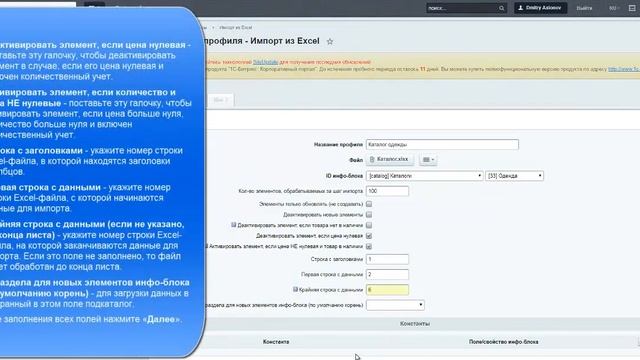Click the 'Константы' section header

[x=415, y=324]
